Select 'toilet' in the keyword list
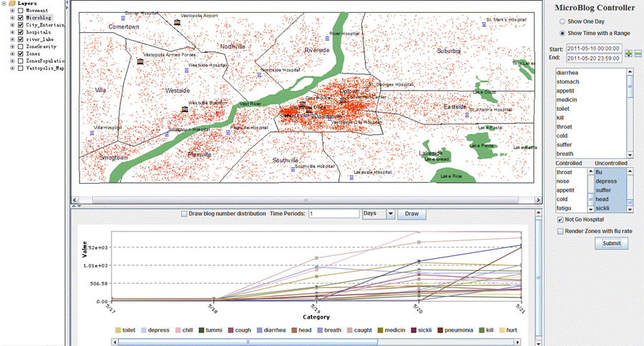Viewport: 644px width, 346px height. (591, 109)
